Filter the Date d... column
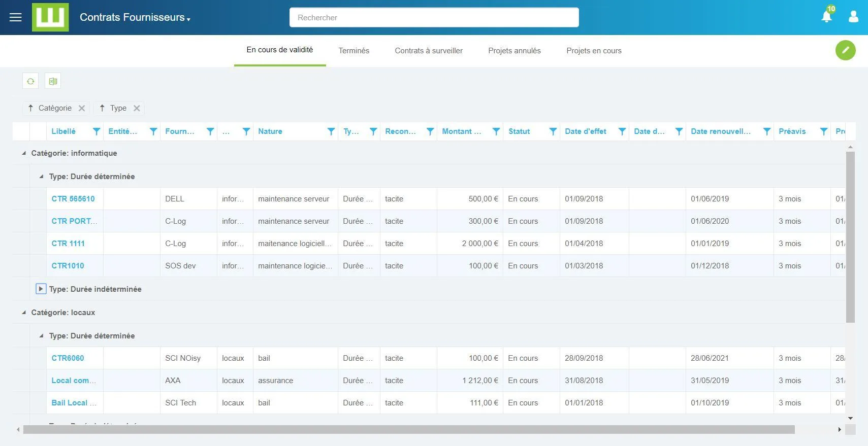This screenshot has width=868, height=446. tap(679, 131)
